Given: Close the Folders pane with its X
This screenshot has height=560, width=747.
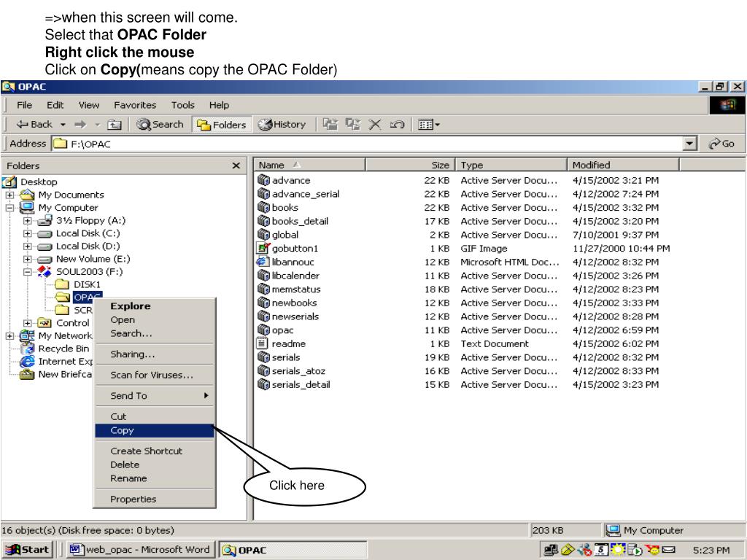Looking at the screenshot, I should [x=236, y=166].
